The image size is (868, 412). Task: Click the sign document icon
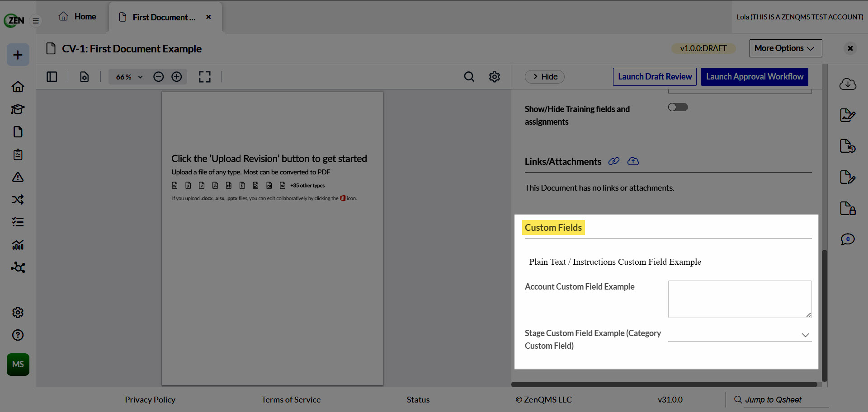[x=848, y=115]
